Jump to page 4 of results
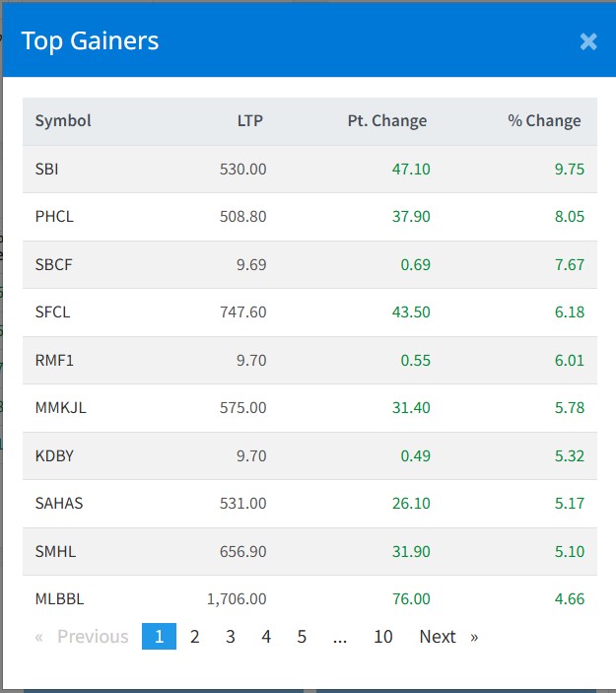Screen dimensions: 616x693 (266, 637)
